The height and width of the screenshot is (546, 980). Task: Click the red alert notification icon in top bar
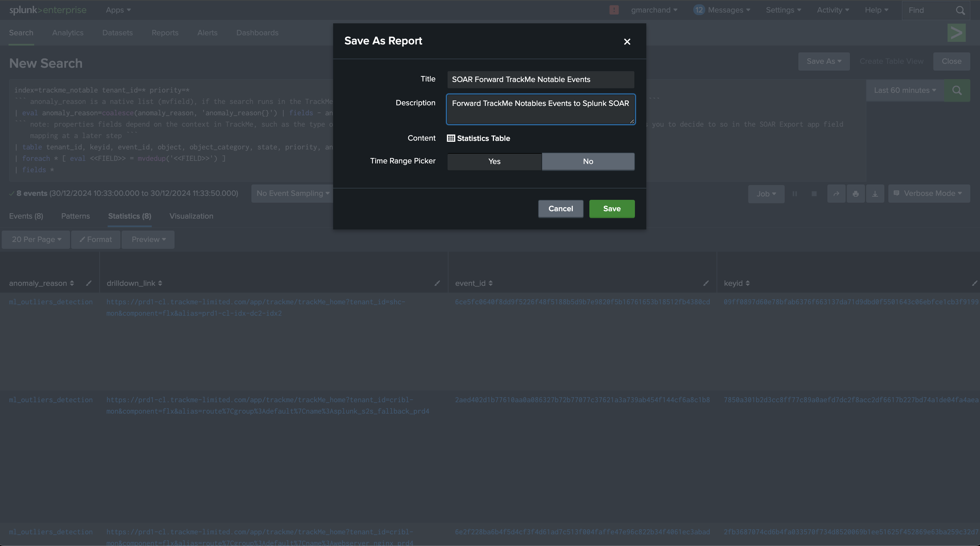click(x=614, y=10)
